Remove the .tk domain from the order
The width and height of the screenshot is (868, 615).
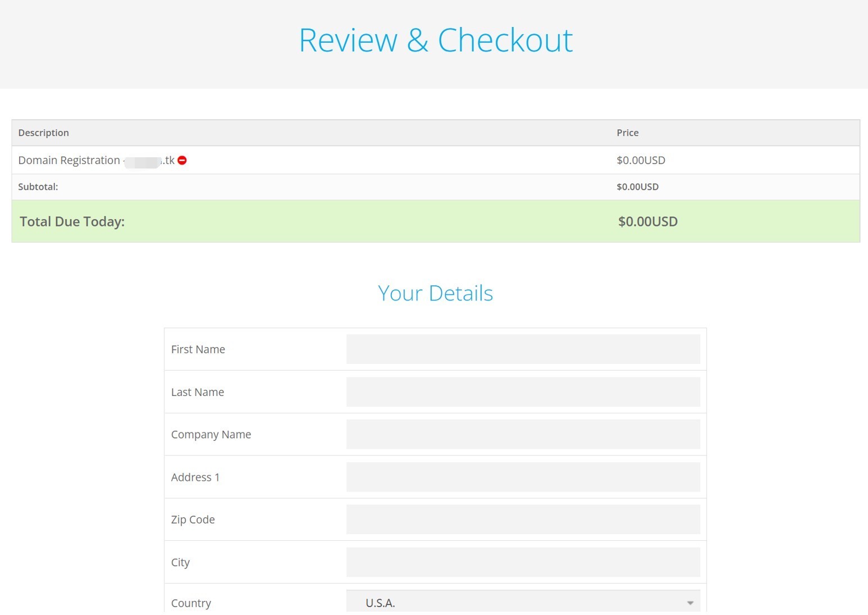coord(182,161)
